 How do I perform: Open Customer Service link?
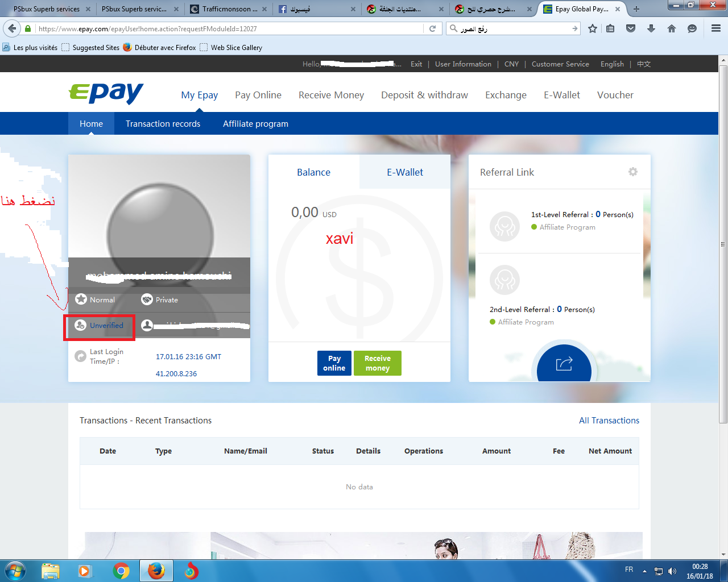pyautogui.click(x=560, y=64)
